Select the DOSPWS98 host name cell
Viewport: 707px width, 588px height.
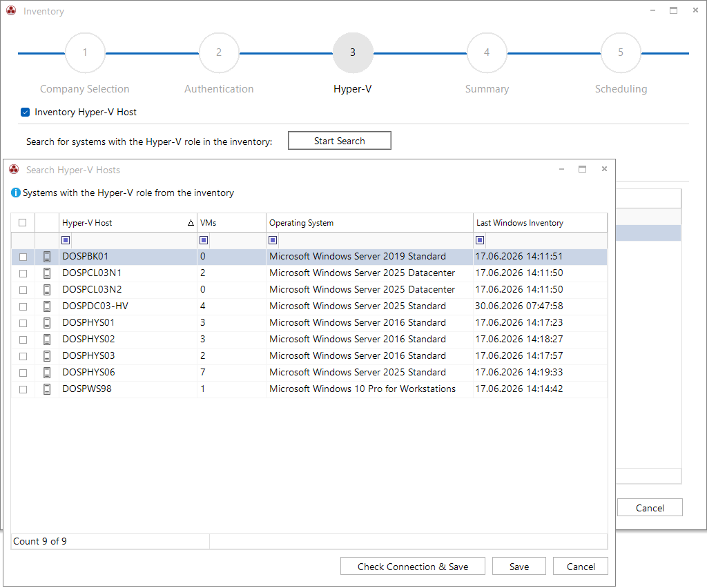click(128, 389)
